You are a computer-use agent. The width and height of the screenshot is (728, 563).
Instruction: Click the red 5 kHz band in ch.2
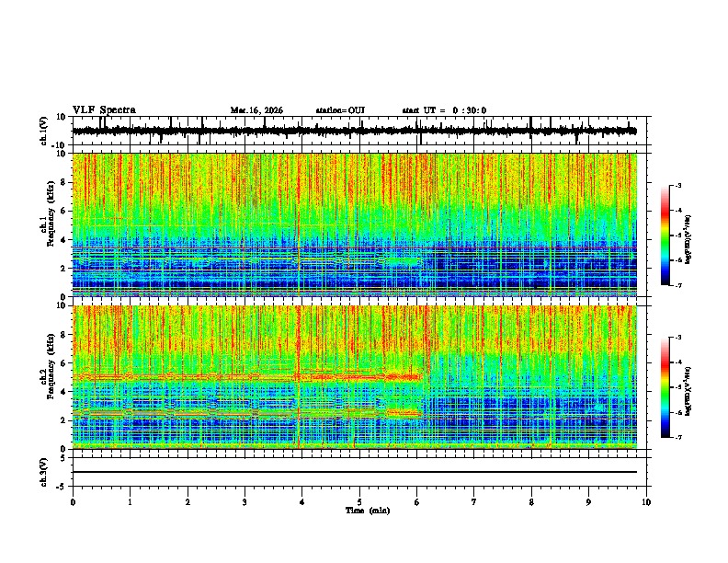(x=247, y=377)
